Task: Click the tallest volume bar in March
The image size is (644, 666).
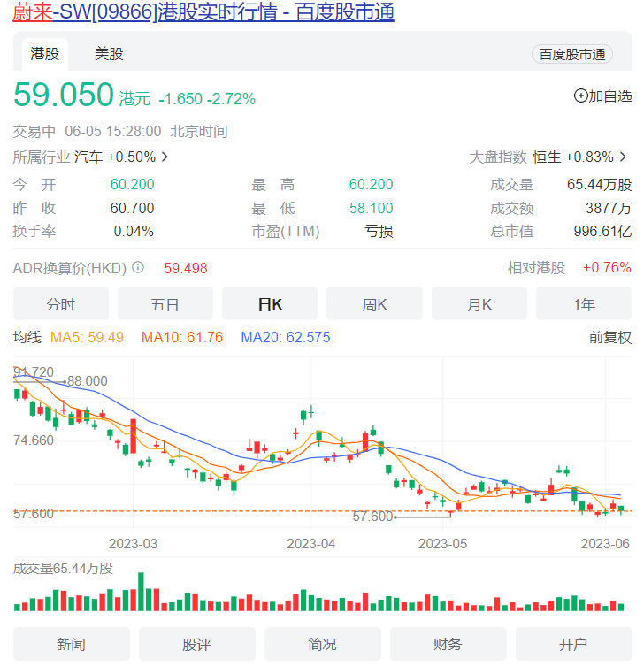Action: coord(141,592)
